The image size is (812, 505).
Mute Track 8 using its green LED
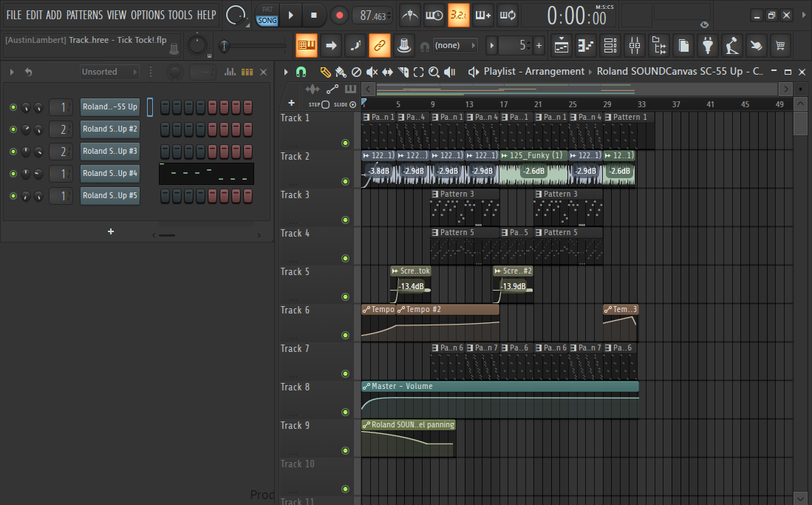pos(345,412)
